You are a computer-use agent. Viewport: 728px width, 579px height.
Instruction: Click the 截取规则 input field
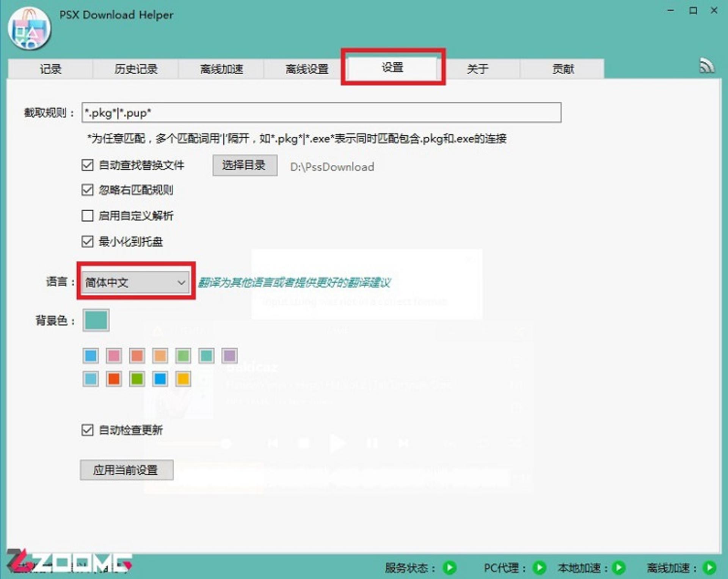click(322, 112)
